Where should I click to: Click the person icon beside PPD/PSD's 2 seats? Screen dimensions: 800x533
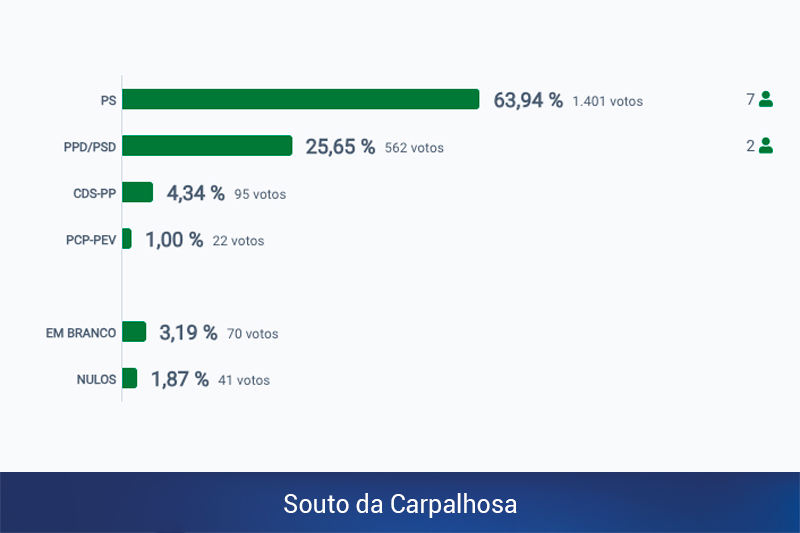pos(766,145)
